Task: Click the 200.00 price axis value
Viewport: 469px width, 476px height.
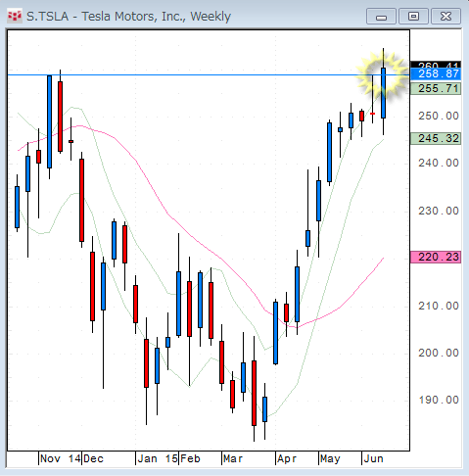Action: 439,353
